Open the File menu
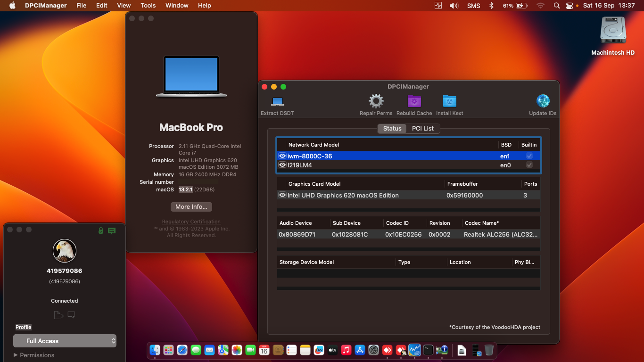Viewport: 644px width, 362px height. click(82, 5)
